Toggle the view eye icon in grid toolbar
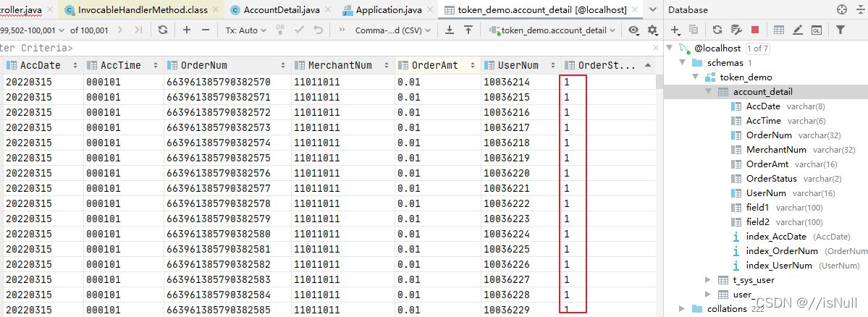Screen dimensions: 868x317 click(x=634, y=30)
